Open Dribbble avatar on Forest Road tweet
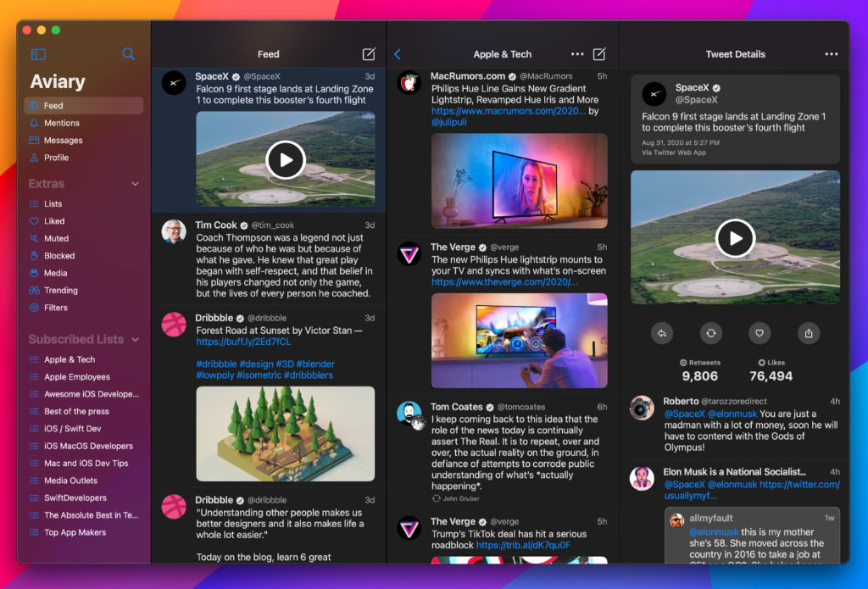This screenshot has height=589, width=868. [x=174, y=325]
